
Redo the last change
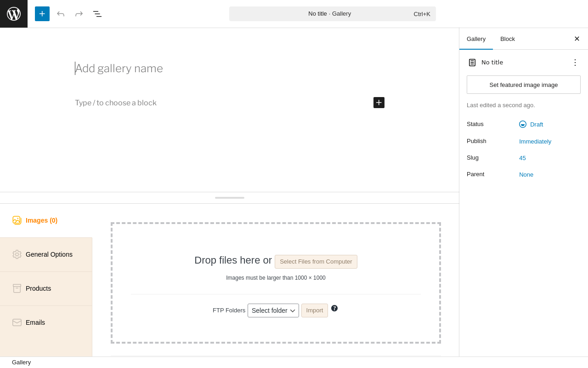(x=79, y=14)
